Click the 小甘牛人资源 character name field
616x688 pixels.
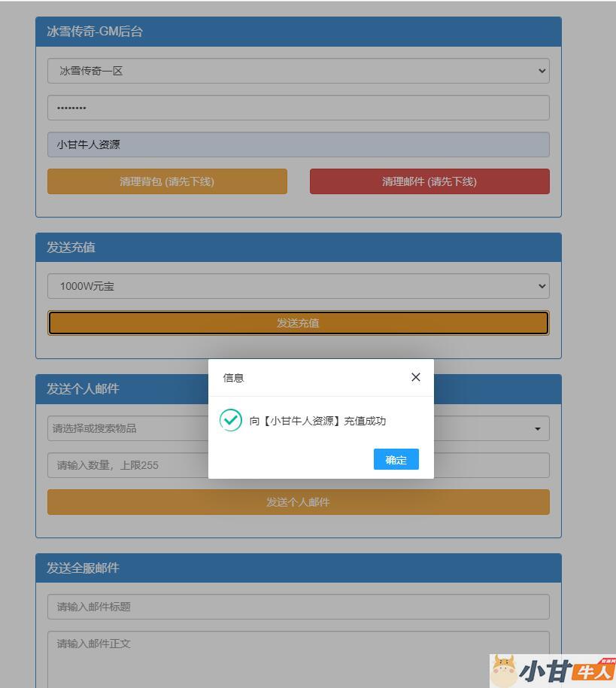tap(298, 145)
